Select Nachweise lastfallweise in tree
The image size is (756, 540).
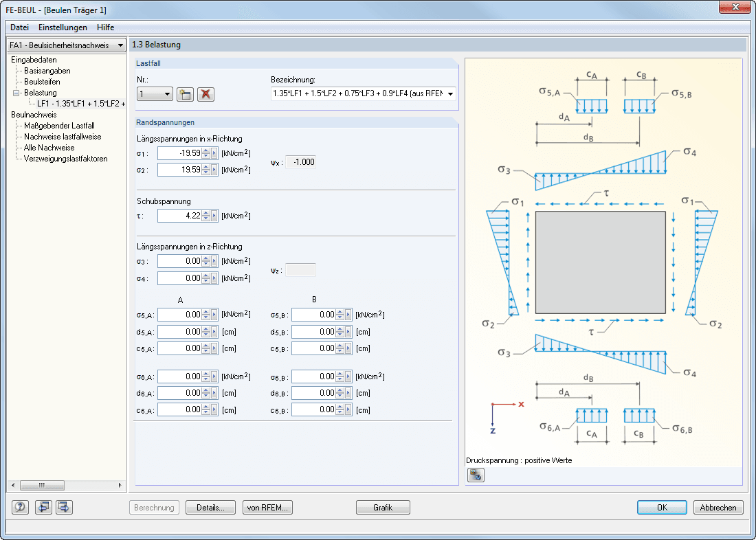(63, 137)
